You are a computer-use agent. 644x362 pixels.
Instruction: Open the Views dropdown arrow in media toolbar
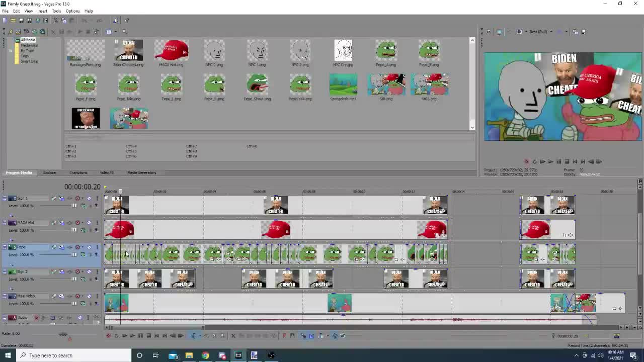115,32
